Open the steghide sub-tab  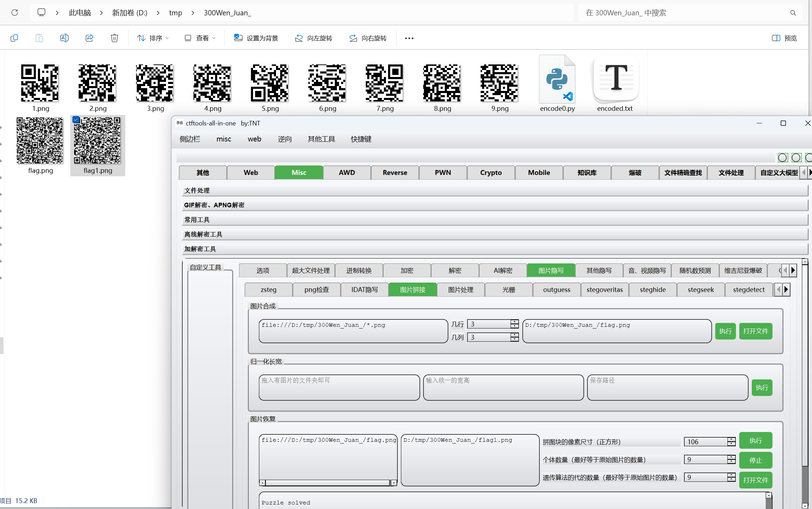pos(653,290)
